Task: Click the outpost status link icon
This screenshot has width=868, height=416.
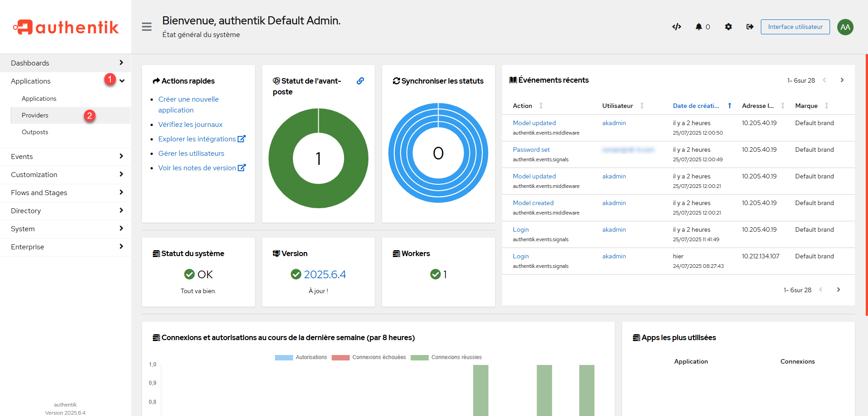Action: (x=360, y=81)
